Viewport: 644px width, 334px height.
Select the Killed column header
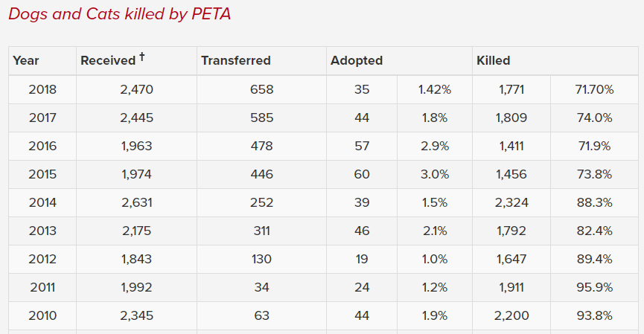coord(493,61)
